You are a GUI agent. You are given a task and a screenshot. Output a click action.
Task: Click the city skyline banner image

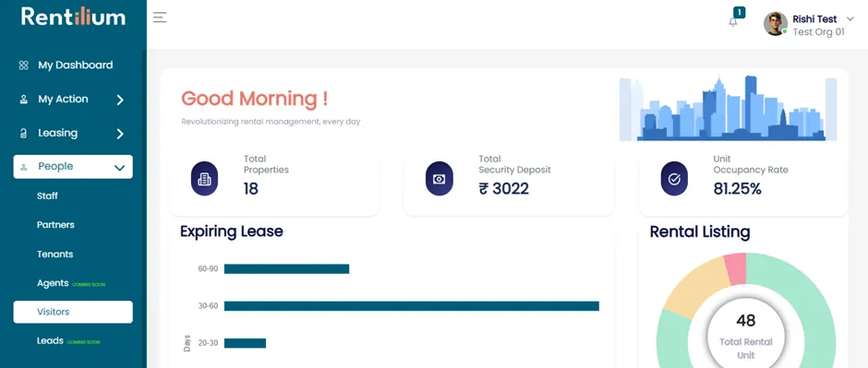(x=728, y=108)
